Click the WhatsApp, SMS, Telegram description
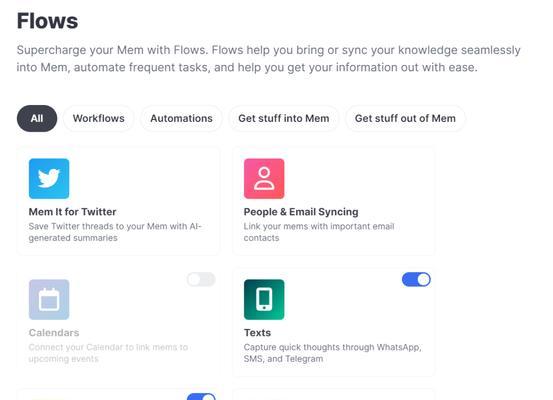The width and height of the screenshot is (553, 400). 333,353
